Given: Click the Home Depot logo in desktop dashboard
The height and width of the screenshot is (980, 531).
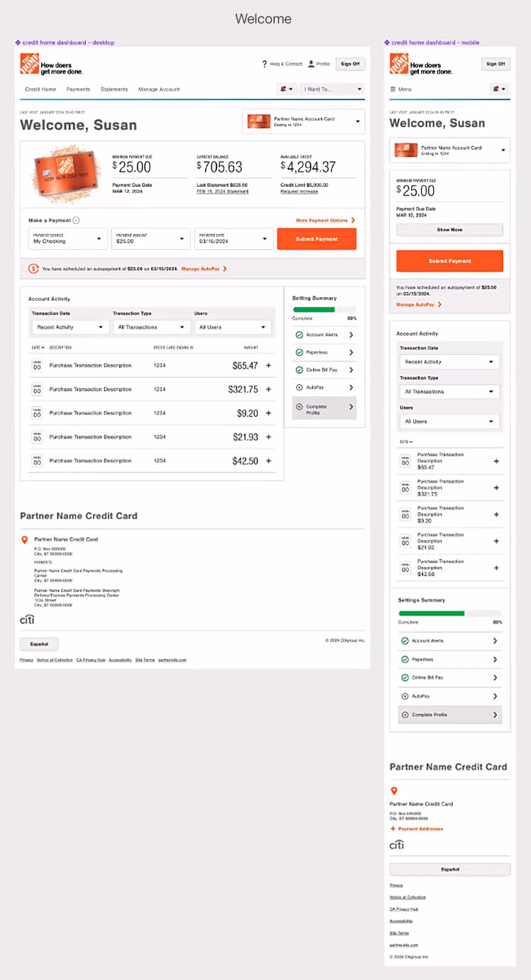Looking at the screenshot, I should tap(29, 64).
